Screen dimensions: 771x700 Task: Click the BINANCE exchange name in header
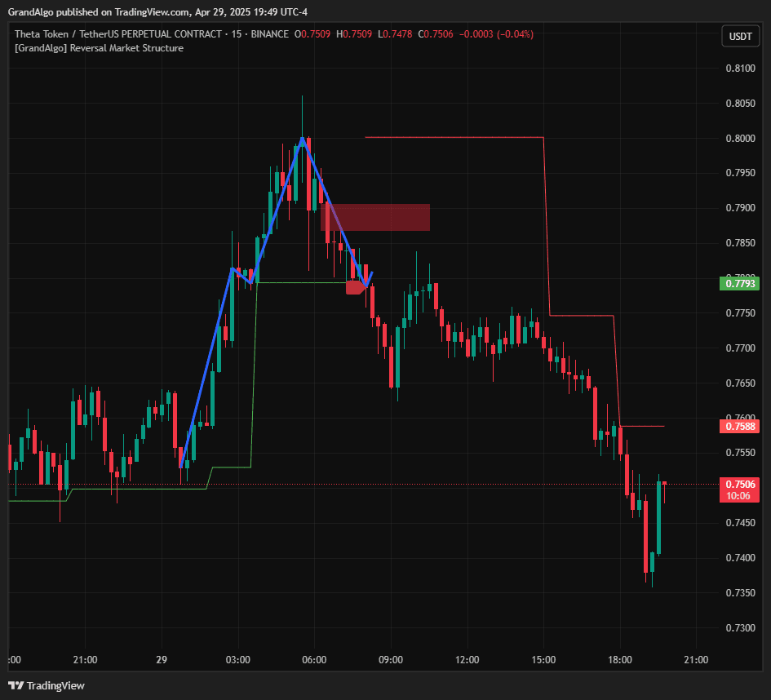269,34
